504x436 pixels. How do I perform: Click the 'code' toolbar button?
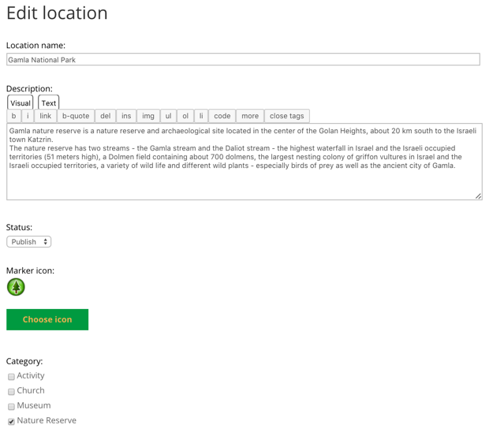222,116
